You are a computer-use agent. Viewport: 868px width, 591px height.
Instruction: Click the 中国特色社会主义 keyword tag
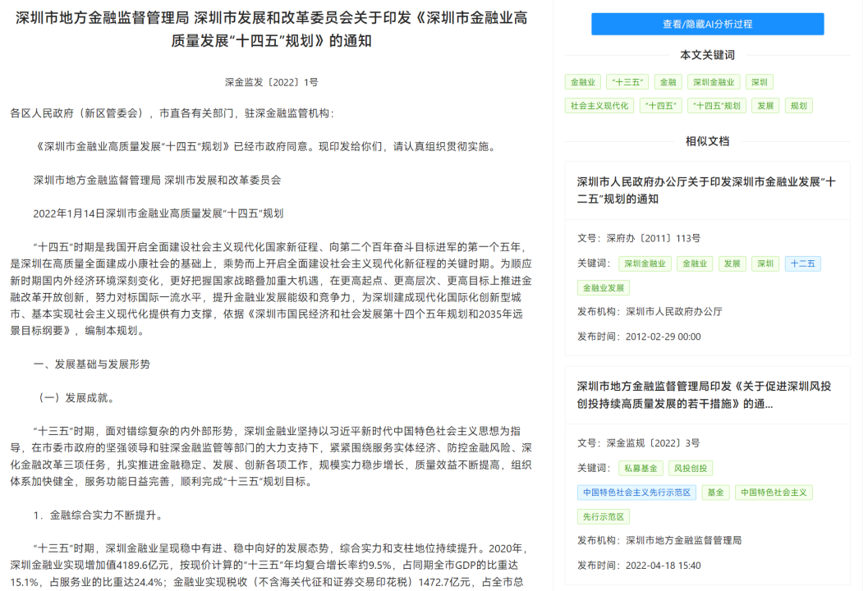pyautogui.click(x=773, y=491)
